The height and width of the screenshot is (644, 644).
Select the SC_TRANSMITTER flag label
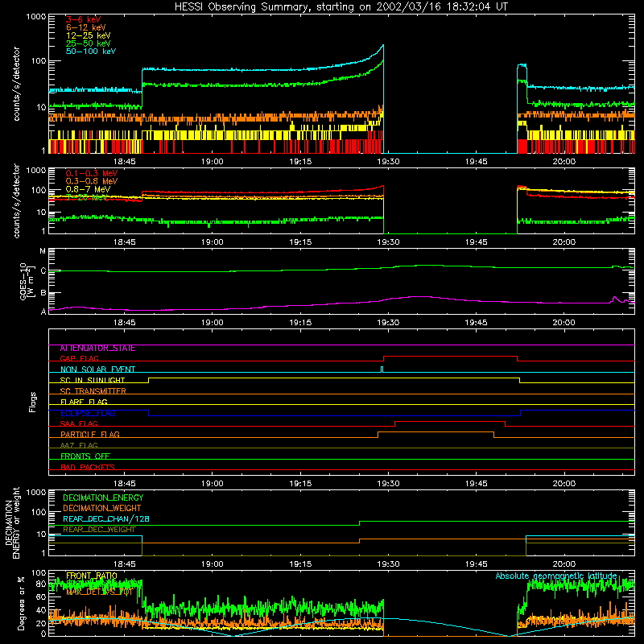click(x=93, y=391)
